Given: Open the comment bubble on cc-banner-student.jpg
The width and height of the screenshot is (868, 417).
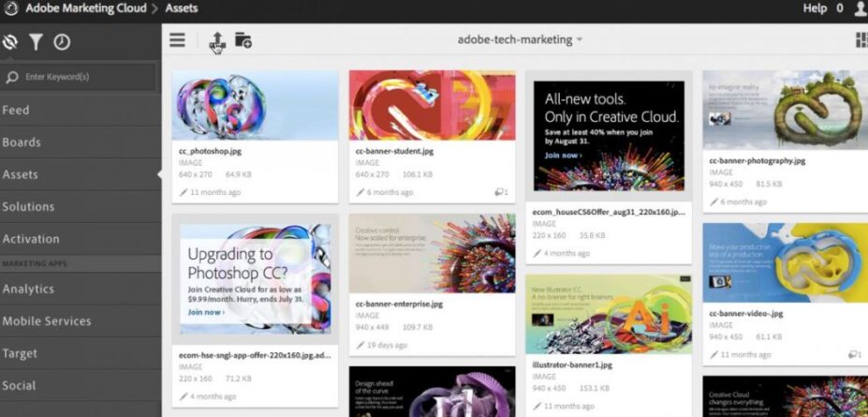Looking at the screenshot, I should point(501,192).
